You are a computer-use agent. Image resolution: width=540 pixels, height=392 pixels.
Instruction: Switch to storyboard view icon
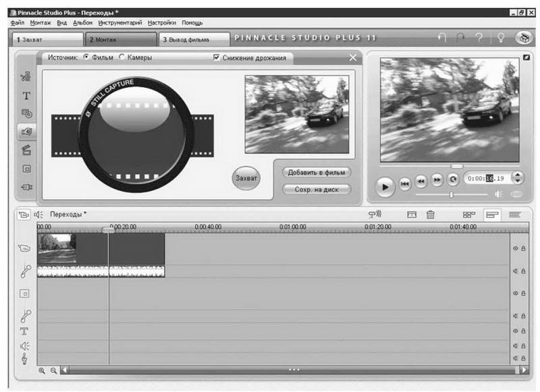tap(468, 215)
